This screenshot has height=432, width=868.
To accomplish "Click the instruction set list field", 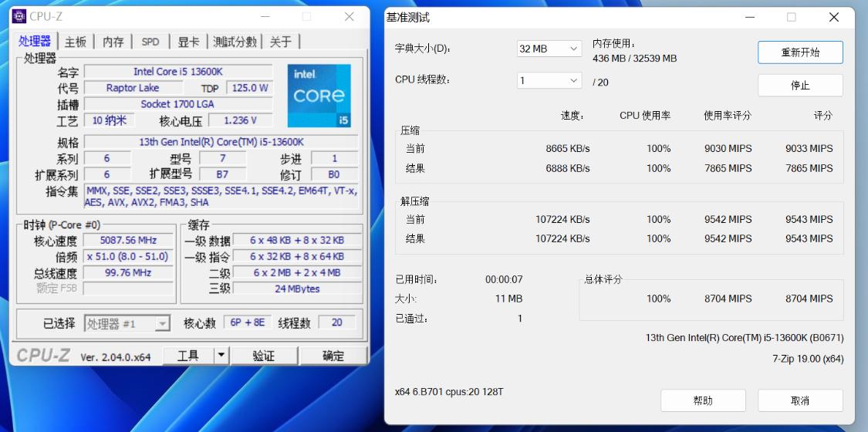I will click(x=221, y=197).
